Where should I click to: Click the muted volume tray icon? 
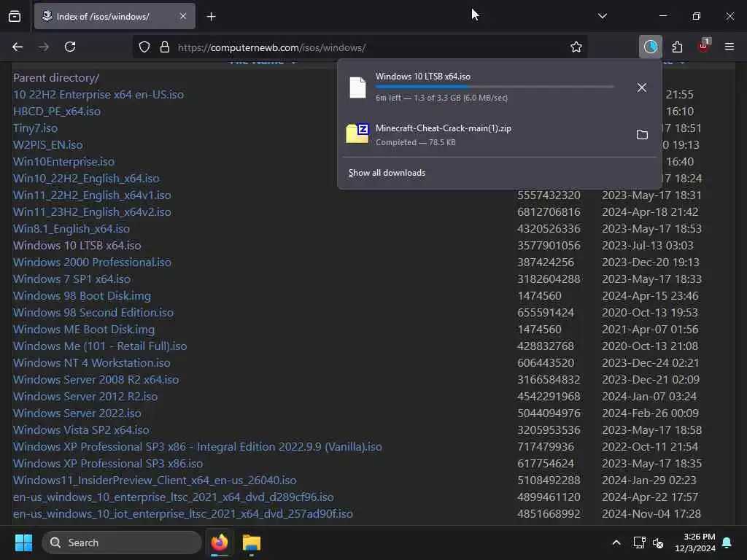[x=658, y=542]
